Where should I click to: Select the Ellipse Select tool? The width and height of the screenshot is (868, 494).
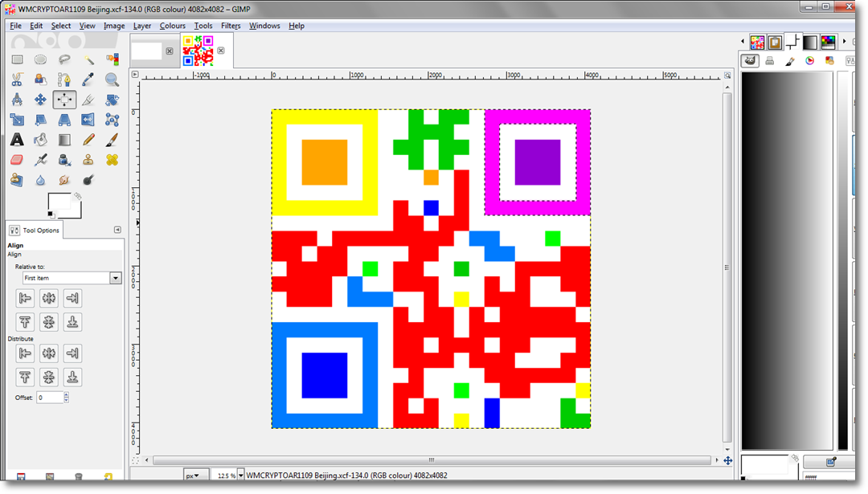point(40,59)
